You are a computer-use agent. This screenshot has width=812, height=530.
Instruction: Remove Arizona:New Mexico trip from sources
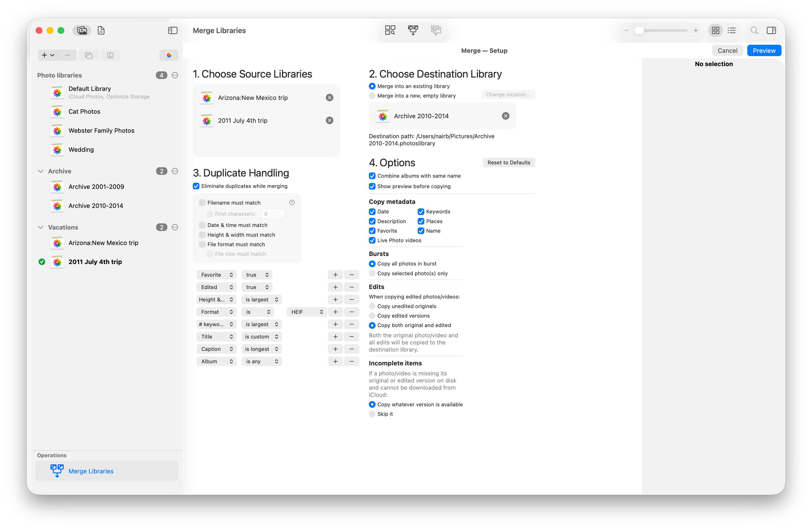click(329, 98)
